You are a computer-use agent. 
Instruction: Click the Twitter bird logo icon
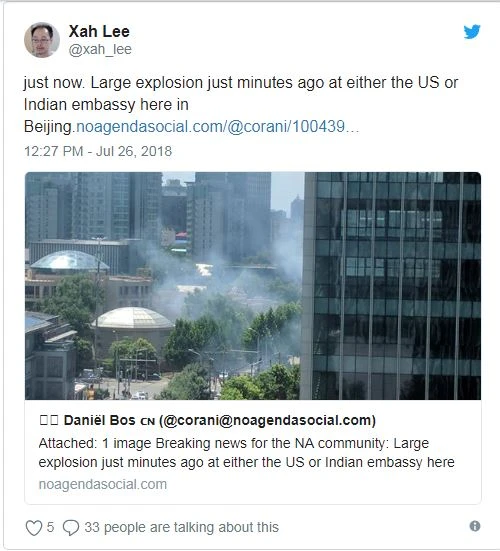tap(472, 32)
